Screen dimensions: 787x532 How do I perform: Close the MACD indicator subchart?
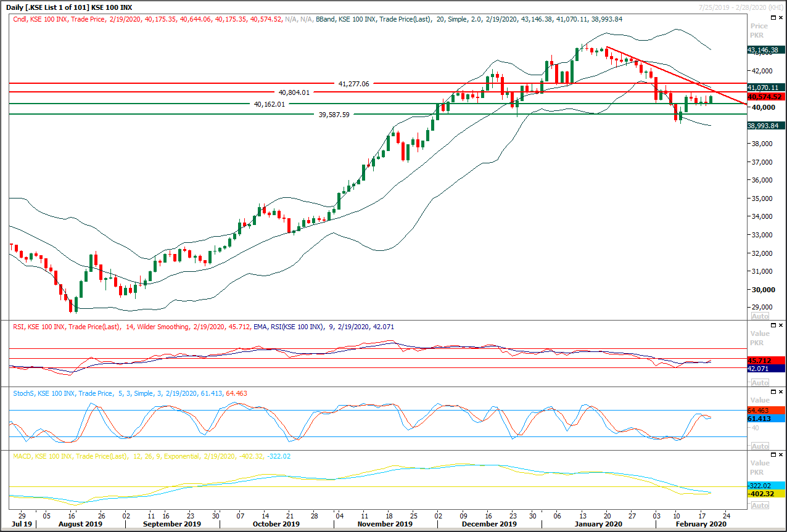781,454
